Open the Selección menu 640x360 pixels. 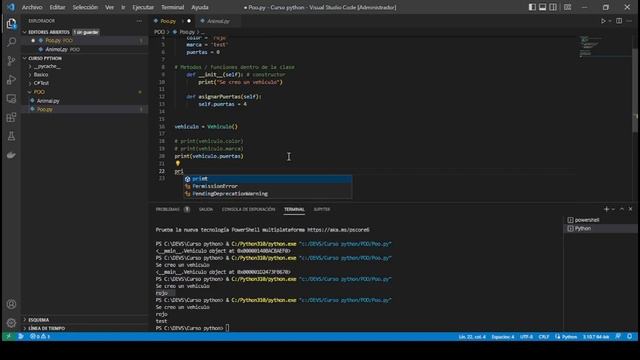pyautogui.click(x=85, y=7)
